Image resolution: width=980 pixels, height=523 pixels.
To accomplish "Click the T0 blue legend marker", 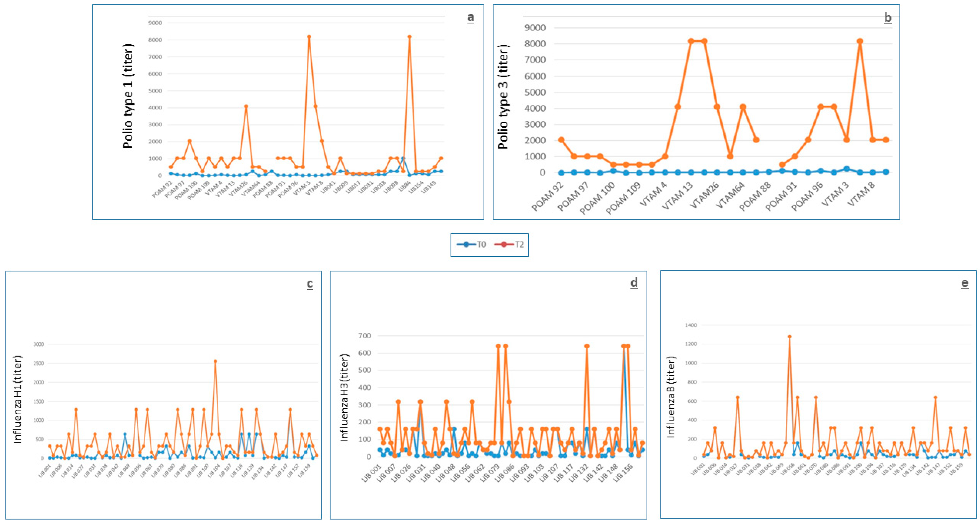I will (x=466, y=244).
